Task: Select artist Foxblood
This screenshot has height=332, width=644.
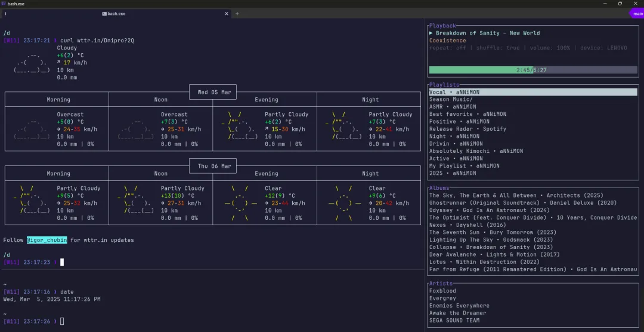Action: point(442,291)
